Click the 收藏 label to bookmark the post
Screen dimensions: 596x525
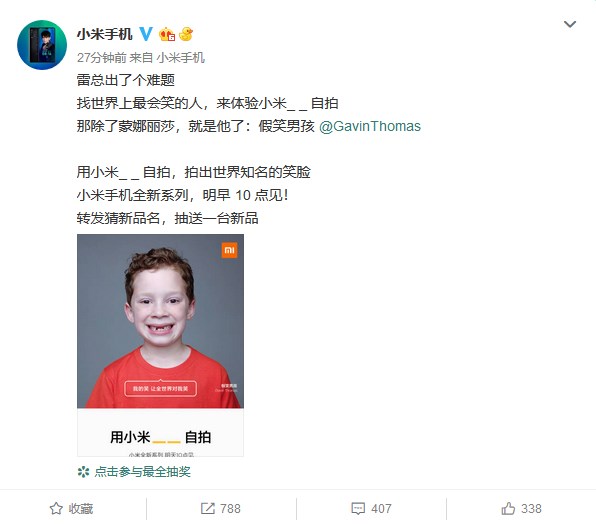81,509
